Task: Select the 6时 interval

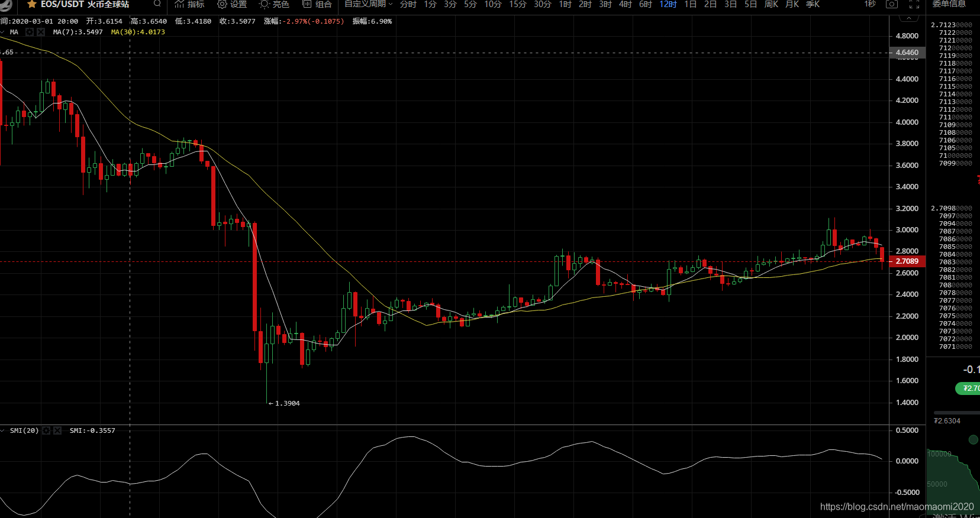Action: pyautogui.click(x=646, y=4)
